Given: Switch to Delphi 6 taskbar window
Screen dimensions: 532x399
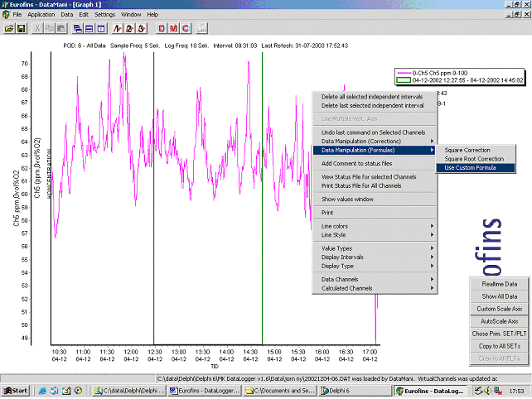Looking at the screenshot, I should click(355, 391).
